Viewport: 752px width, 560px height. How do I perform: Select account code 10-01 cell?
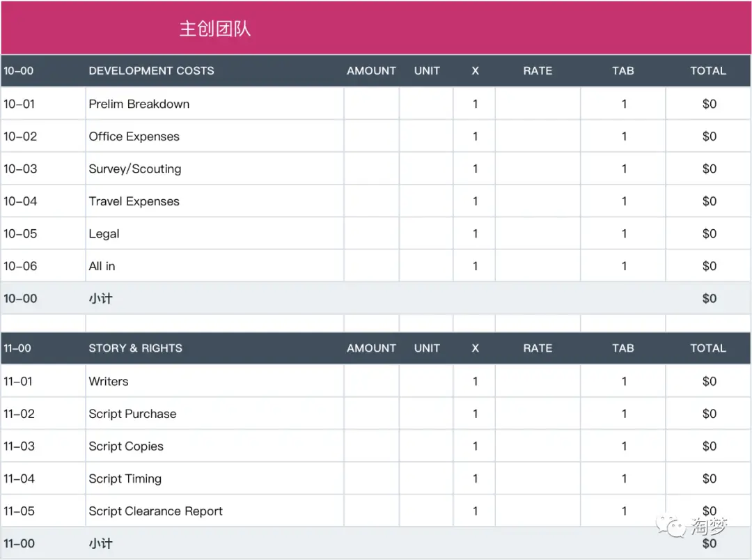(19, 104)
